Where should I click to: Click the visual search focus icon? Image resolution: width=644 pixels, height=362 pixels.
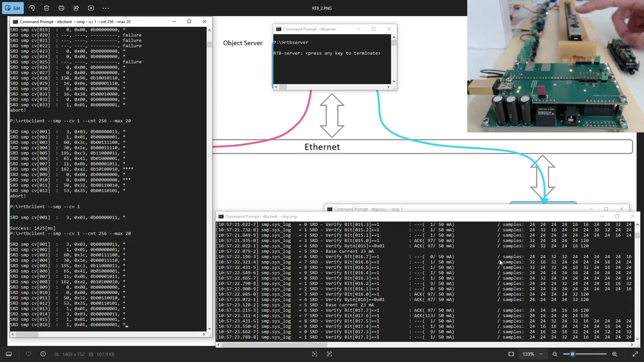[314, 354]
